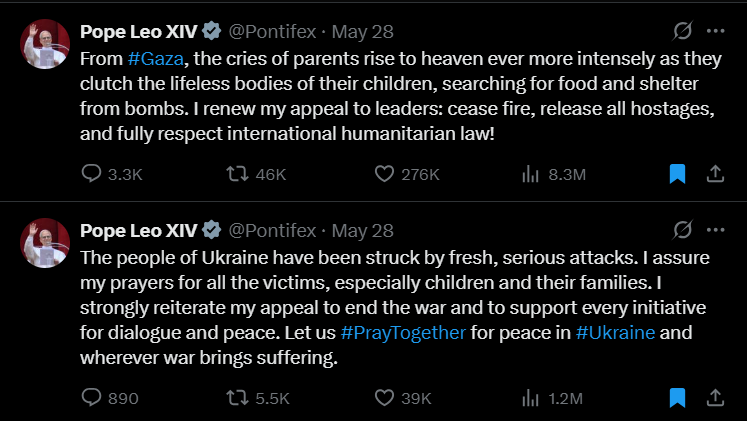This screenshot has height=421, width=747.
Task: View analytics of the Gaza tweet
Action: (531, 174)
